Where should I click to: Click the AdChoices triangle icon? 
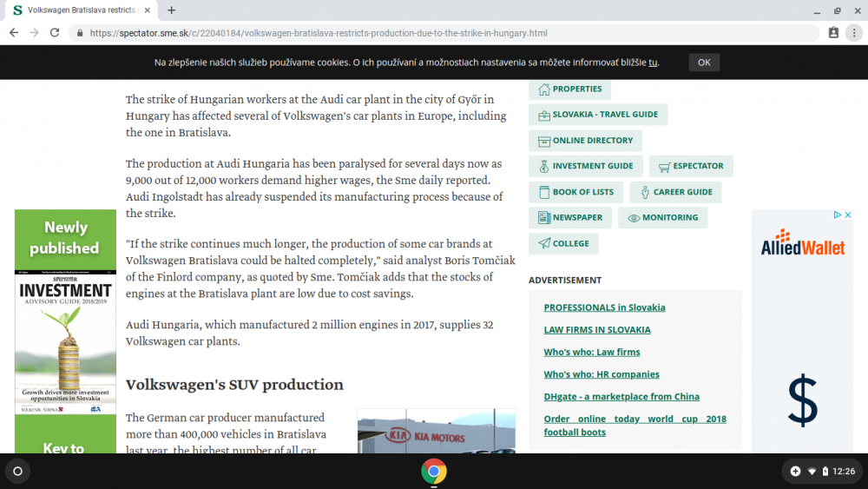(837, 215)
